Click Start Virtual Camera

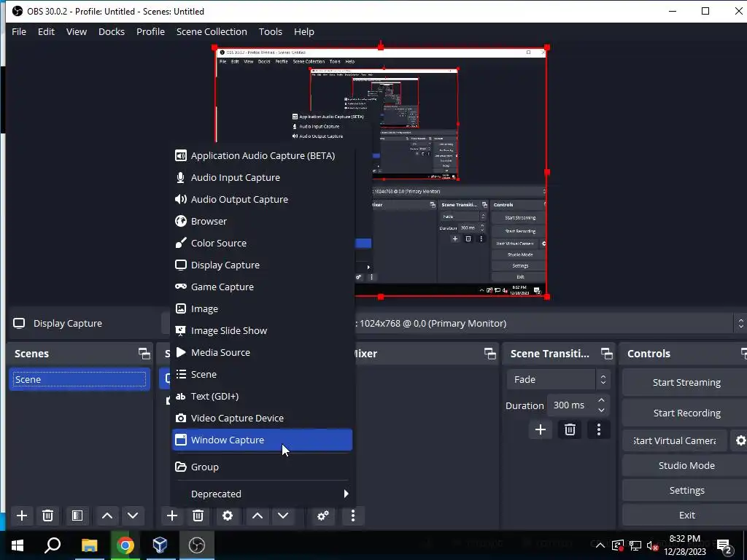[675, 440]
